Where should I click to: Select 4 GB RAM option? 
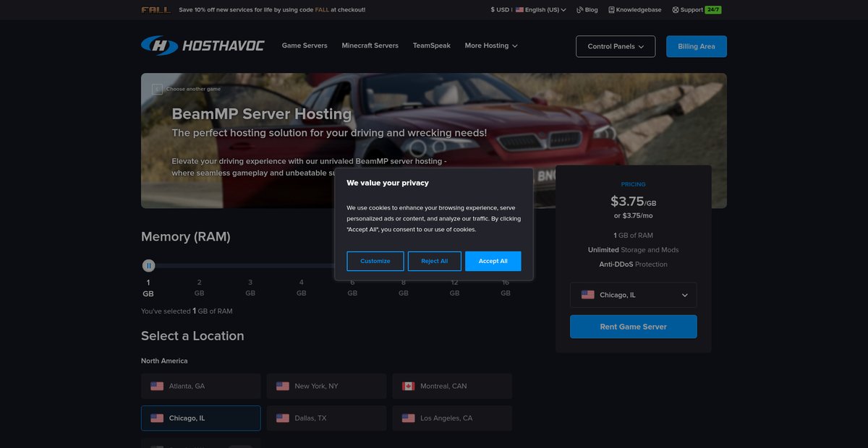click(302, 288)
